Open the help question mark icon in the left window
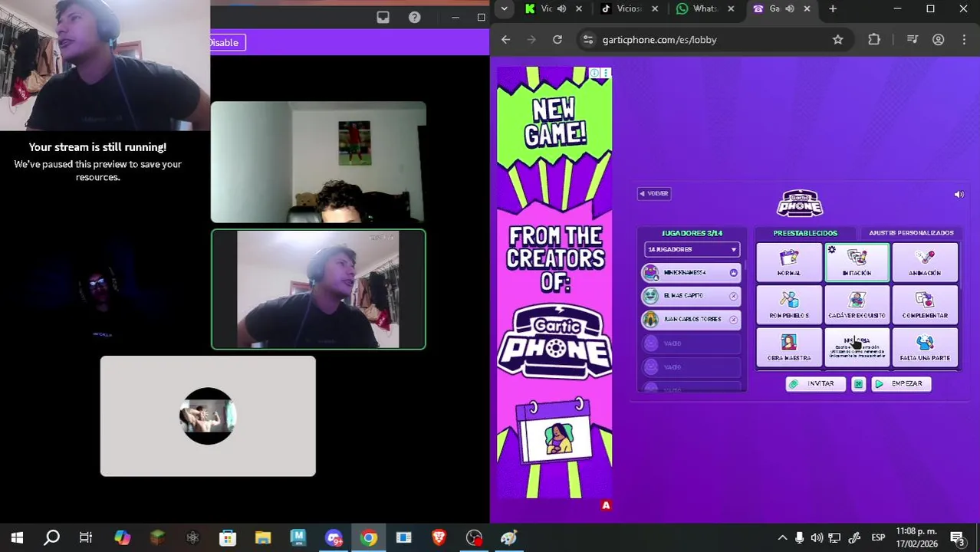 [414, 18]
